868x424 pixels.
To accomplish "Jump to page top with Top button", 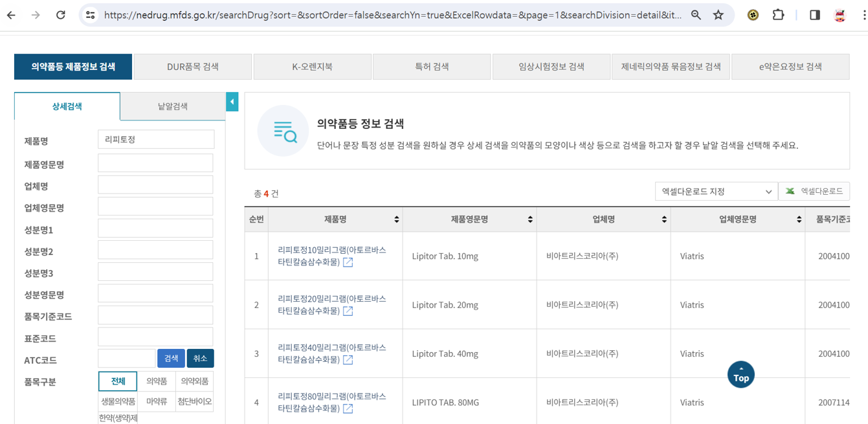I will click(x=741, y=374).
